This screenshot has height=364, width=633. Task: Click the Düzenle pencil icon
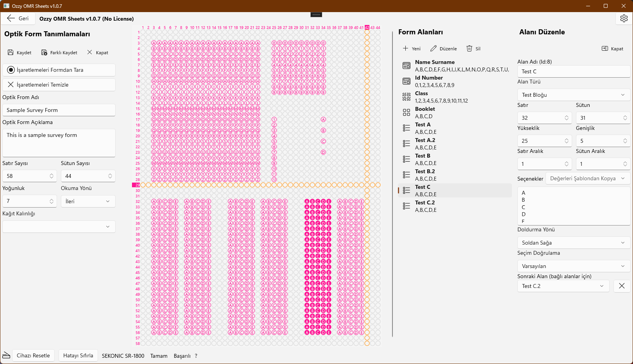433,49
